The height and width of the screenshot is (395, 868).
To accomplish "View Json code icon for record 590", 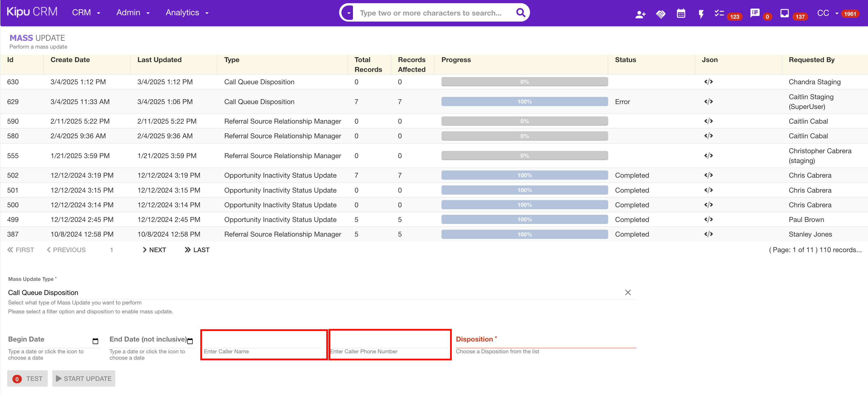I will 708,121.
